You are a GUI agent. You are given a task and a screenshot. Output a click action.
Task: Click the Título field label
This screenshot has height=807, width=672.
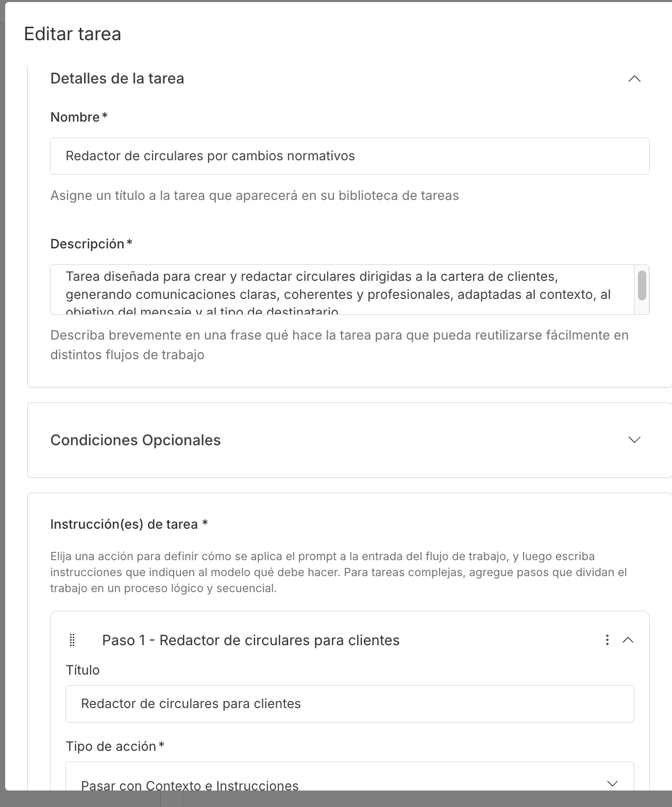click(x=82, y=670)
